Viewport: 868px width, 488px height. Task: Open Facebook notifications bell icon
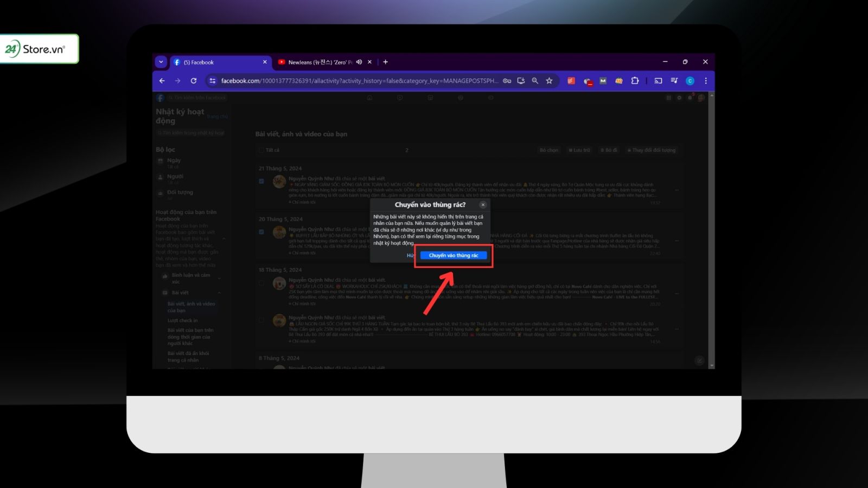click(x=690, y=98)
